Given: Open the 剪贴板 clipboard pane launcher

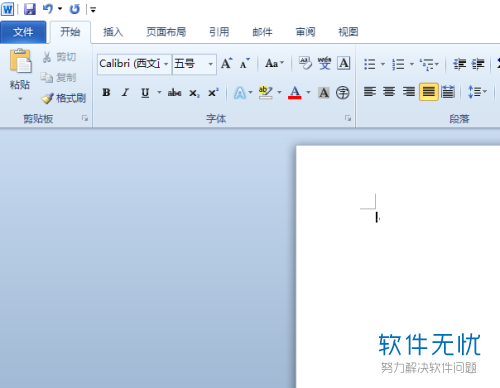Looking at the screenshot, I should [x=85, y=118].
